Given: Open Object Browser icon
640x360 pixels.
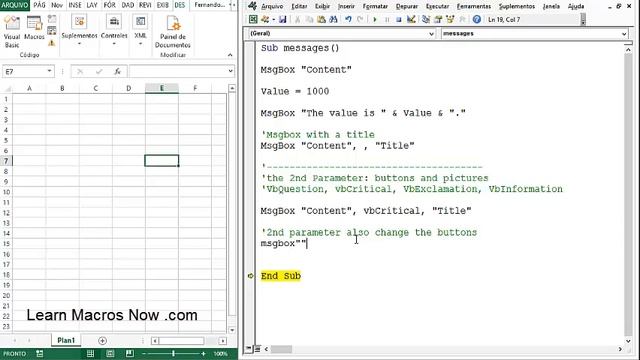Looking at the screenshot, I should [x=450, y=19].
